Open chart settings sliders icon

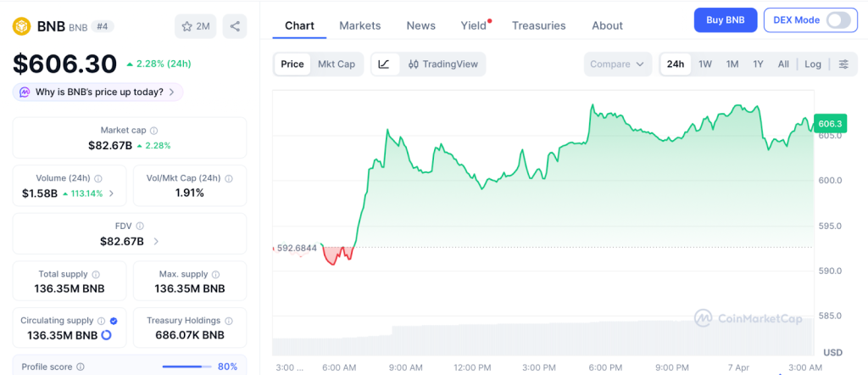[x=843, y=64]
